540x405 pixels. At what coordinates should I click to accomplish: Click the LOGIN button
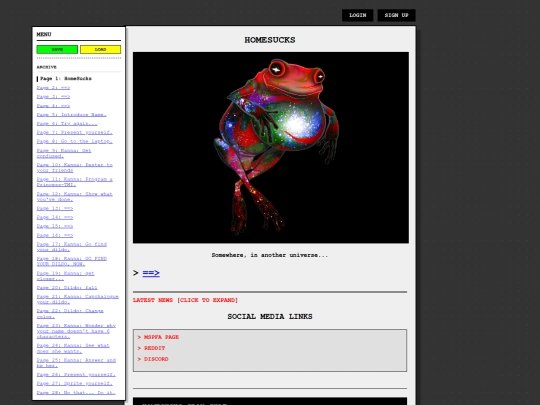click(x=357, y=15)
